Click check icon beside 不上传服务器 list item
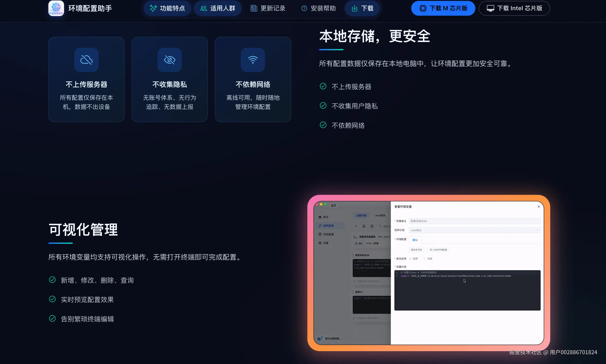This screenshot has width=606, height=364. 323,86
